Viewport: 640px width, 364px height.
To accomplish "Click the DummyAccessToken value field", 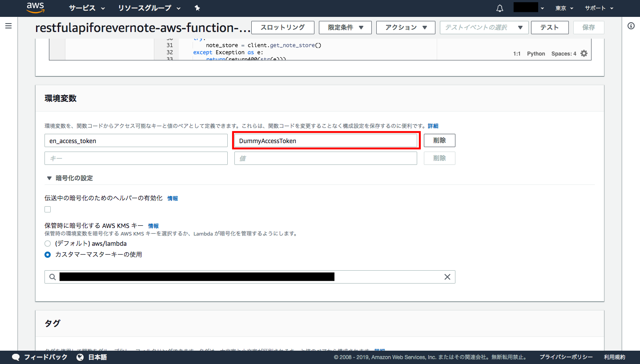I will tap(326, 140).
